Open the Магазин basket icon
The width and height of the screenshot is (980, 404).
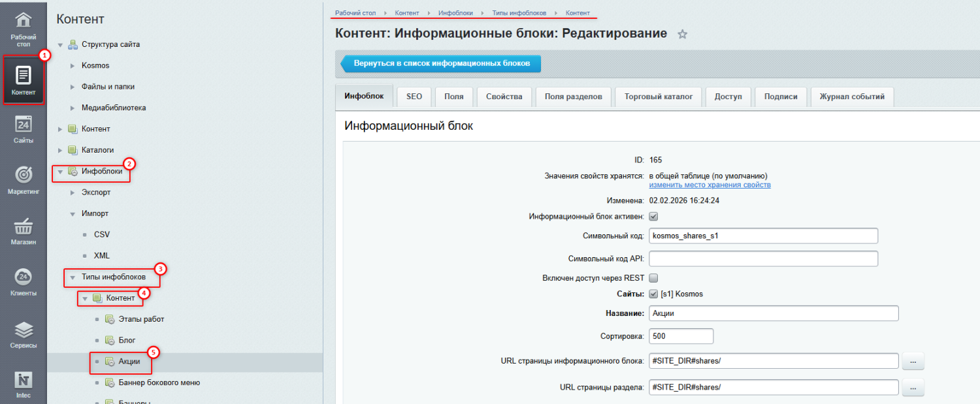tap(24, 226)
